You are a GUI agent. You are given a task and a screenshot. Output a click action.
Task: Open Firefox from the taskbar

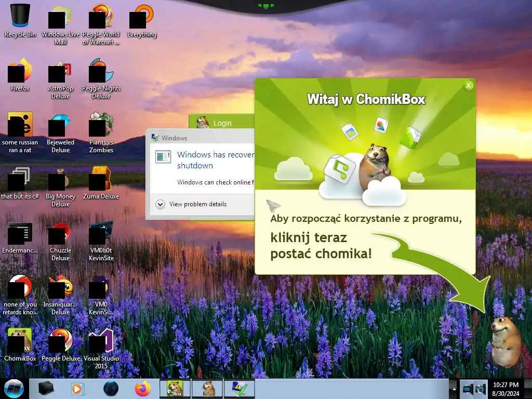[142, 389]
